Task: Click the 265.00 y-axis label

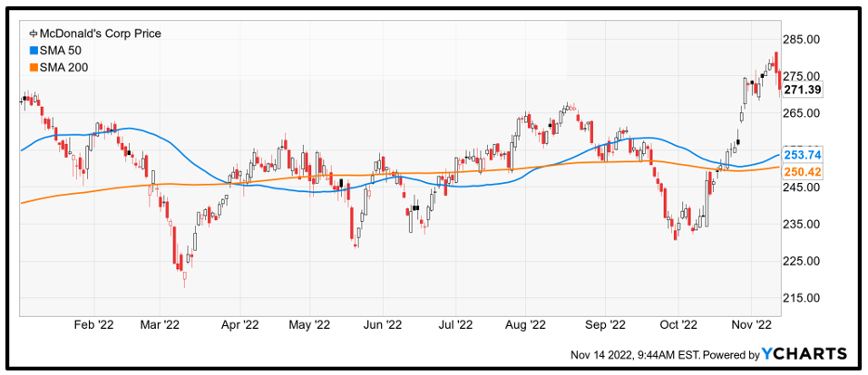Action: point(802,113)
